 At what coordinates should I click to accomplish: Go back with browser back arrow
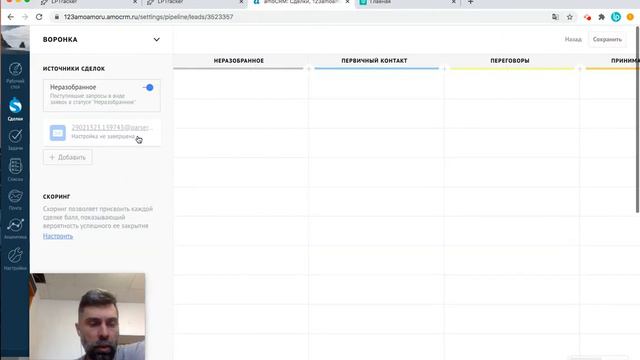pos(11,17)
